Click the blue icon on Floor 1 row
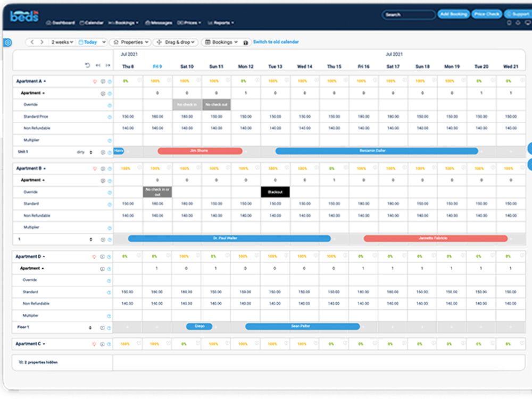The width and height of the screenshot is (532, 399). coord(109,328)
